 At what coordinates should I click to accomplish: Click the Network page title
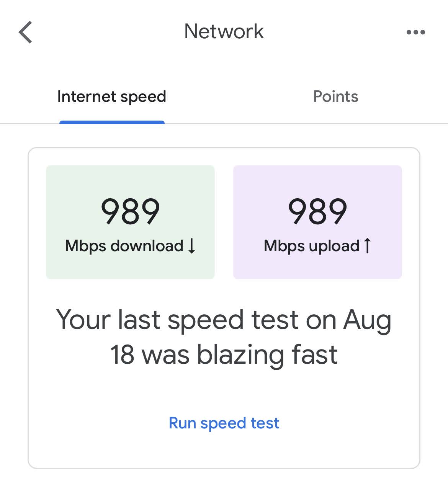224,31
